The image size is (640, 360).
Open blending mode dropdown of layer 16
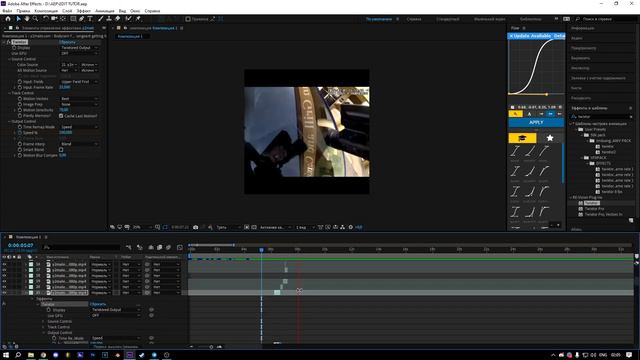click(x=101, y=264)
